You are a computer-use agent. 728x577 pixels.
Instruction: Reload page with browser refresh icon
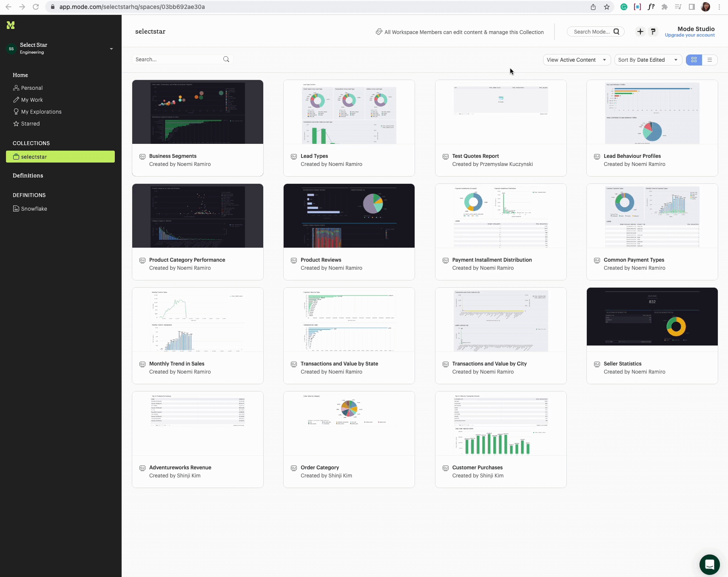coord(36,7)
